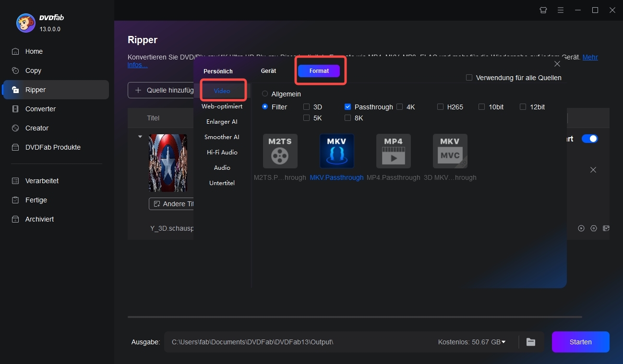Choose the M2TS.Passthrough format icon

coord(280,151)
